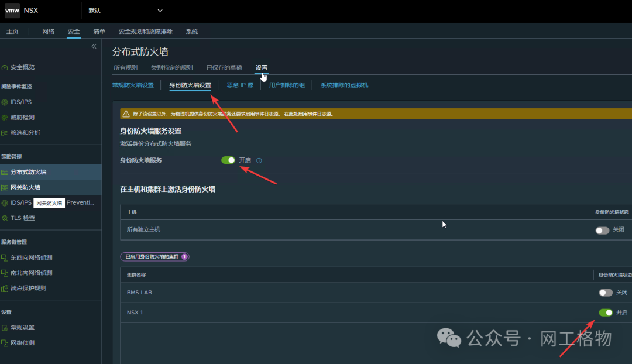Screen dimensions: 632x364
Task: Click the 东西向网络侦测 sidebar icon
Action: [x=5, y=257]
